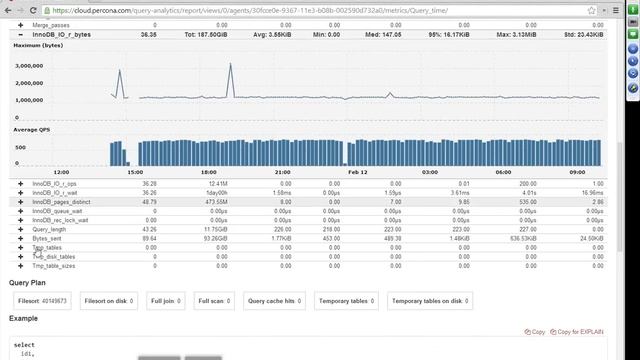Screen dimensions: 640x360
Task: Click the 'Std: 23.43KiB' value
Action: tap(584, 35)
